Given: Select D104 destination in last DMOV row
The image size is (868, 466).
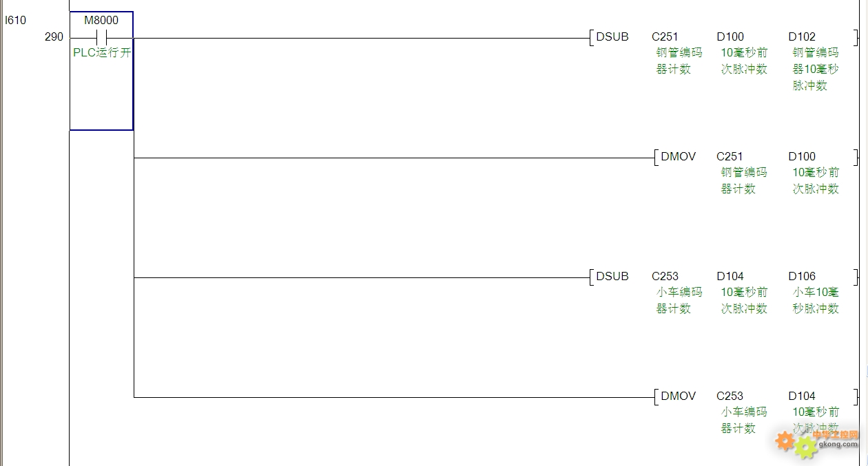Looking at the screenshot, I should point(802,396).
